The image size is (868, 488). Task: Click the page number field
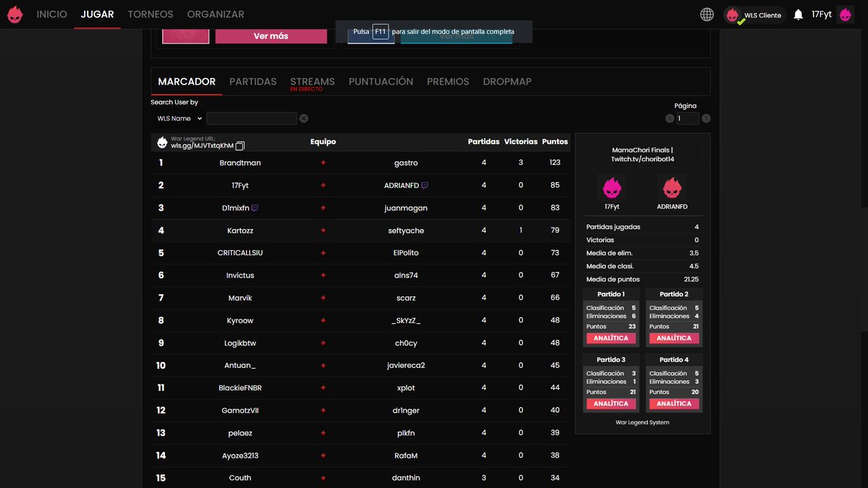[688, 119]
